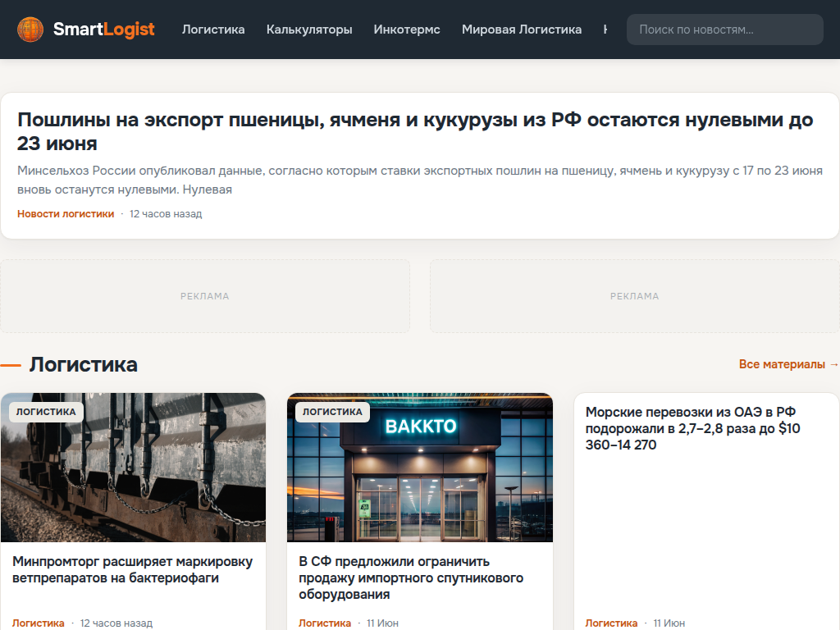Click the Логистика section heading
Screen dimensions: 840x630
pos(83,364)
